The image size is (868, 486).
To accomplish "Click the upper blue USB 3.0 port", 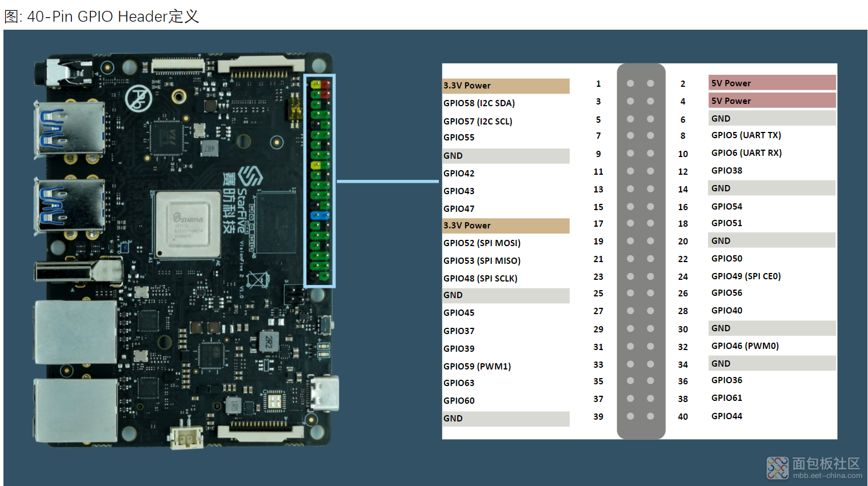I will 69,128.
